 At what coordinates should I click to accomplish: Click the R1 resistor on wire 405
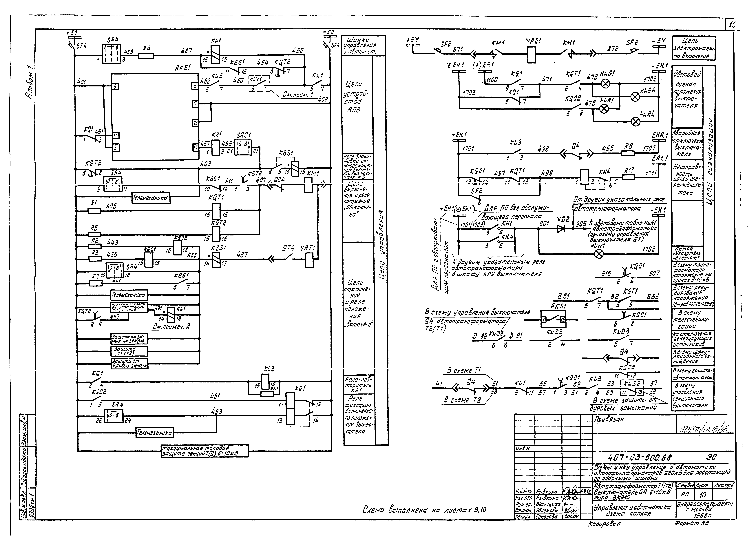click(94, 211)
